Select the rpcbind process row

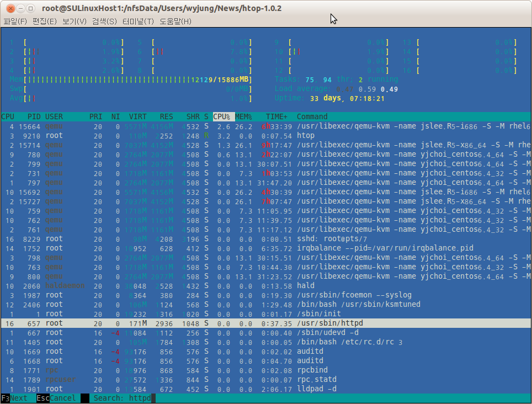(266, 370)
